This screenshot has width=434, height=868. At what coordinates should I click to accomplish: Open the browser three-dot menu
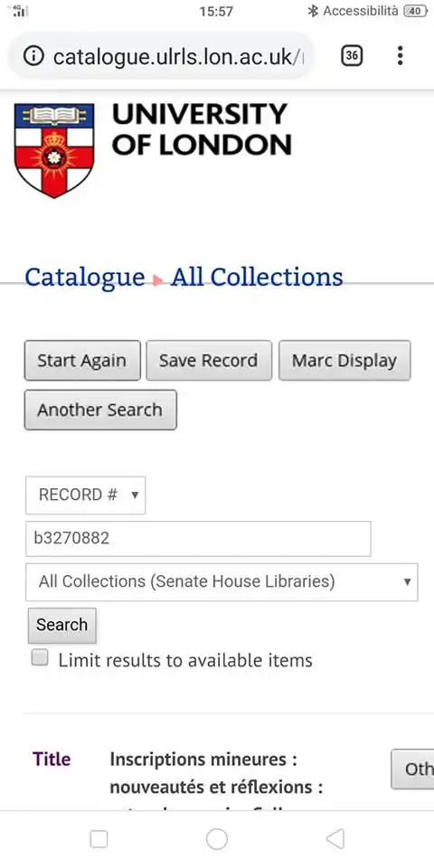[401, 56]
